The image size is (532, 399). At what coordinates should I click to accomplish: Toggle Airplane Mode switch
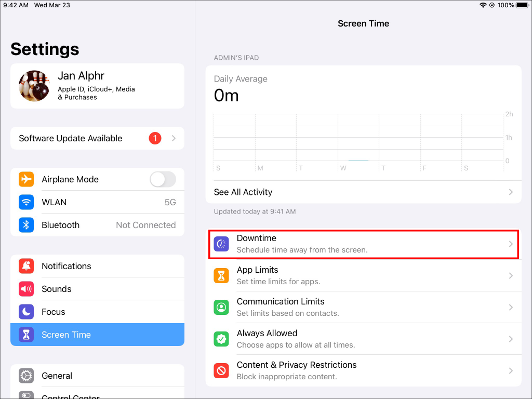tap(163, 179)
